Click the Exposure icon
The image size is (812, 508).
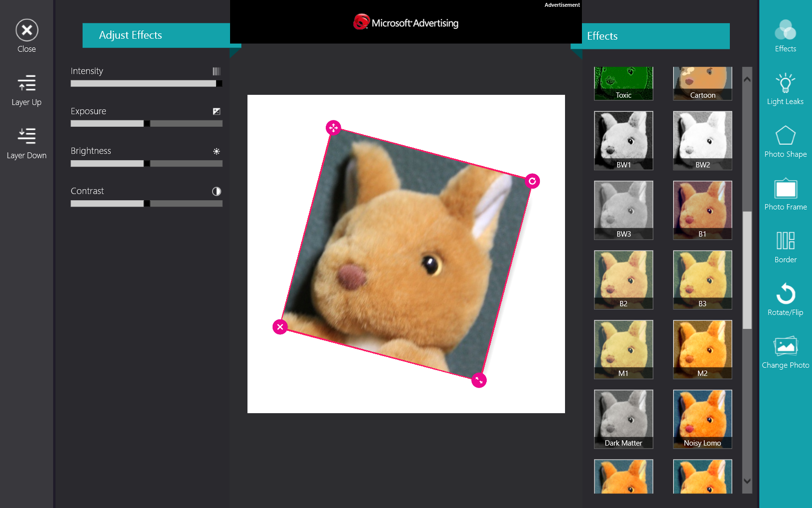[217, 111]
